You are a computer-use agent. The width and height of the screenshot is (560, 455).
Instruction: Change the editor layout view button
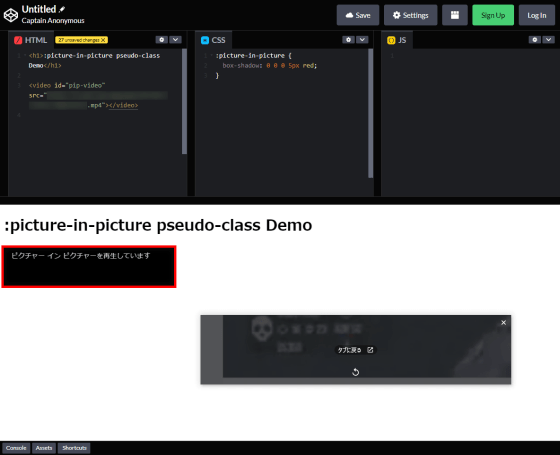[x=455, y=15]
